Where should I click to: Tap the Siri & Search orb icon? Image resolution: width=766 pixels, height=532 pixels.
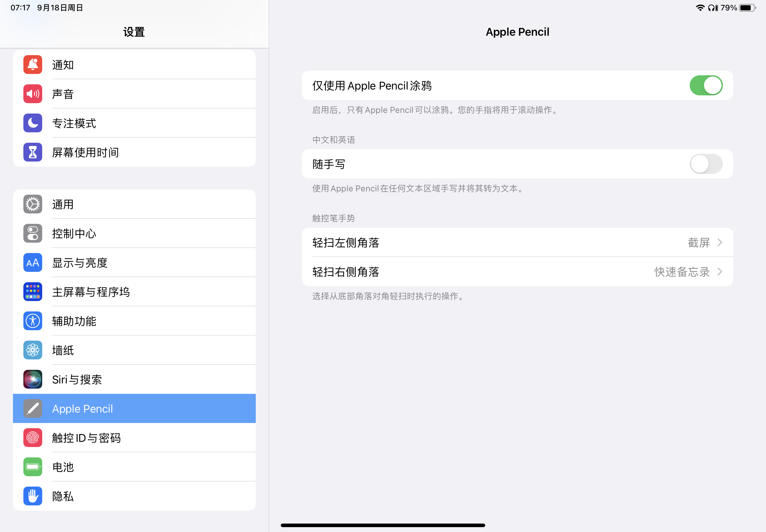33,379
